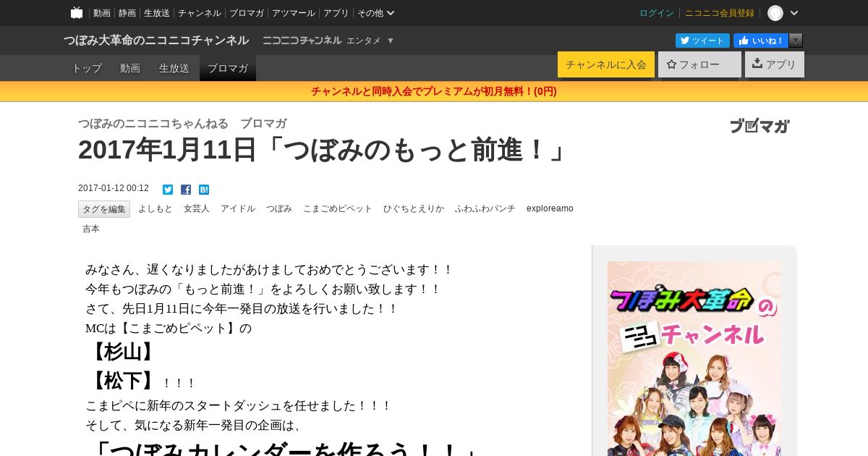Open つぼみ大革命のニコニコチャンネル title
This screenshot has height=456, width=868.
tap(156, 41)
